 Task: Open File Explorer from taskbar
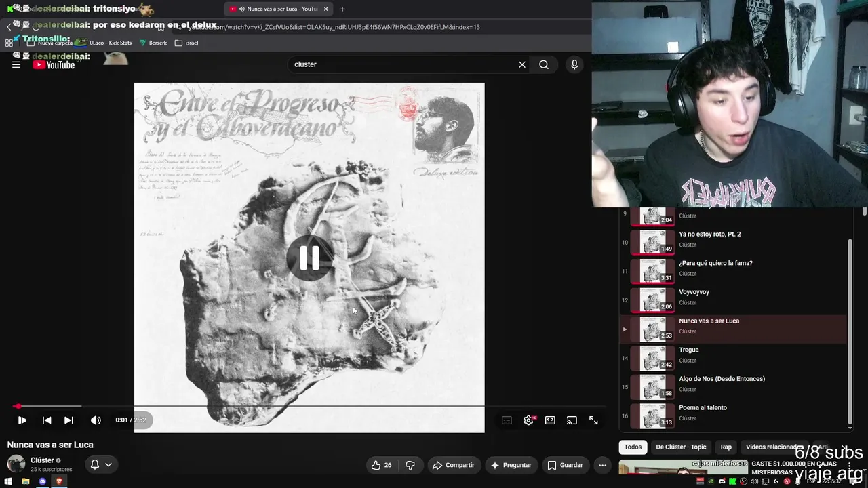[25, 481]
